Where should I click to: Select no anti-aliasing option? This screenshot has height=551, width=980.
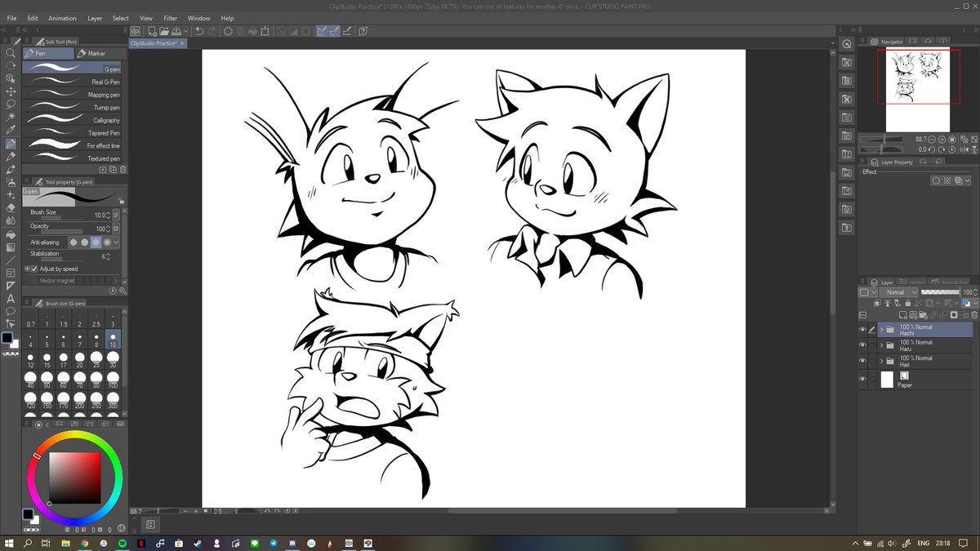[x=73, y=242]
